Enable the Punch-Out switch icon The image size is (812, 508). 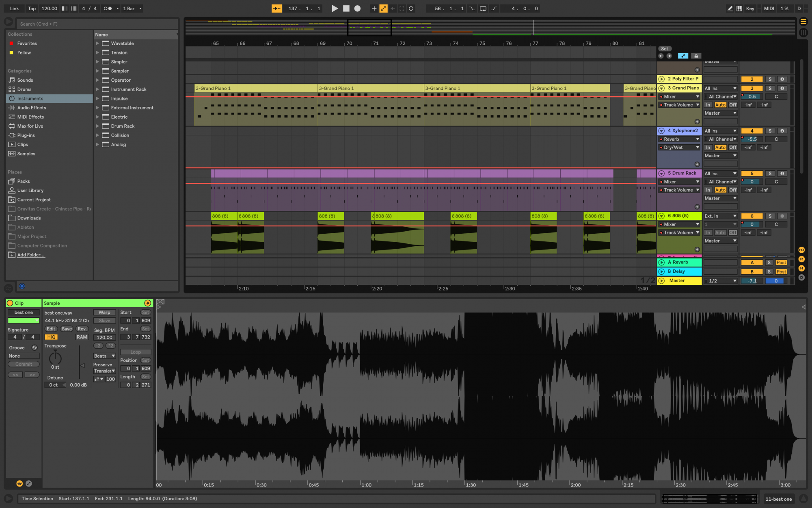[x=494, y=8]
